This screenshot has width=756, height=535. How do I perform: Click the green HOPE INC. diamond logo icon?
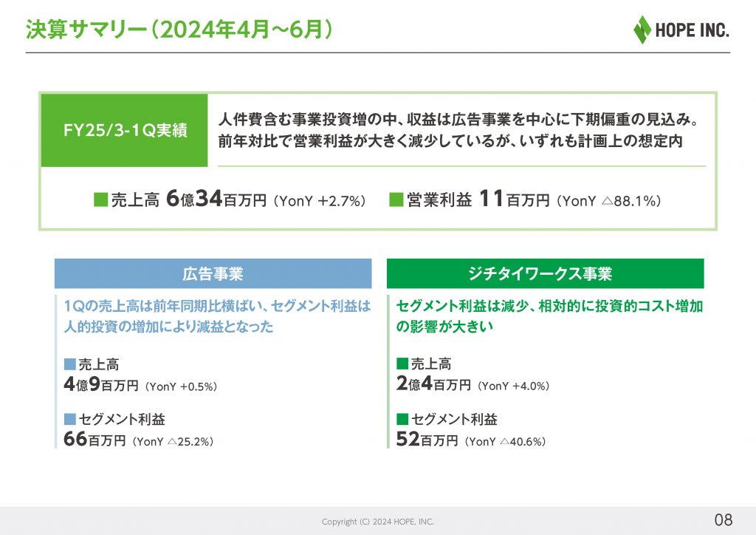(x=642, y=30)
